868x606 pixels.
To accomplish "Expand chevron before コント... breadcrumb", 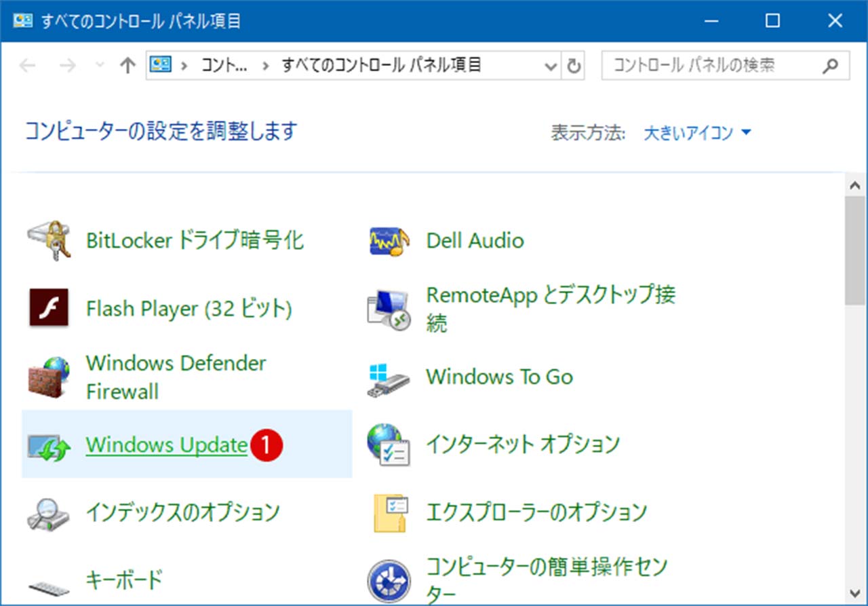I will pyautogui.click(x=184, y=66).
